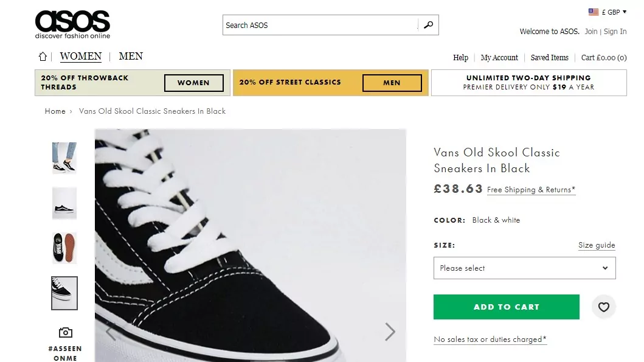644x362 pixels.
Task: Open the Size guide link
Action: 597,245
